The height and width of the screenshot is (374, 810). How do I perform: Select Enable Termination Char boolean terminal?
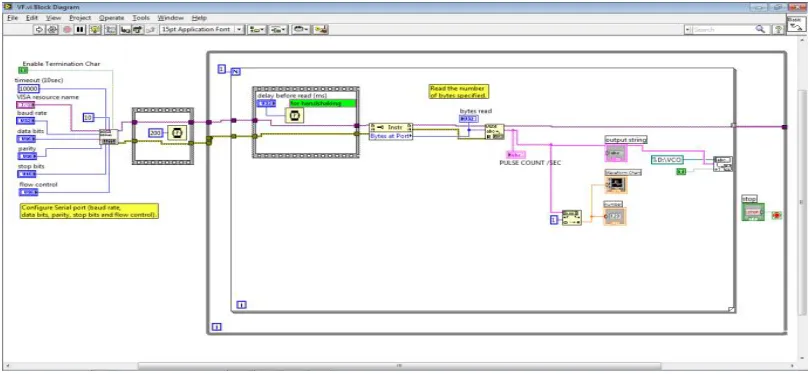click(x=23, y=70)
